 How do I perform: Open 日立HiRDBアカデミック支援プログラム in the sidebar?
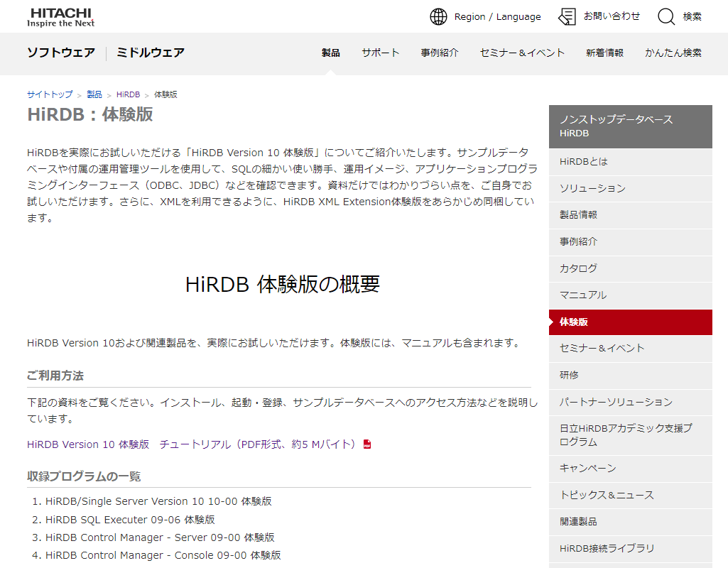[631, 435]
